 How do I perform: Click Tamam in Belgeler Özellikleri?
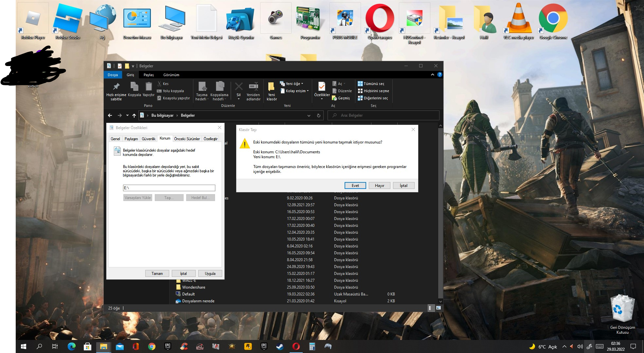point(157,274)
